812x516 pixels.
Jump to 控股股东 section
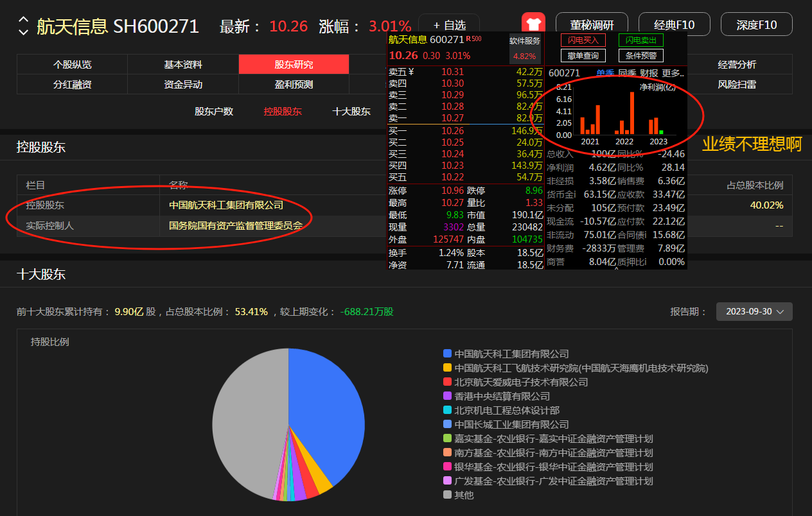(x=283, y=112)
